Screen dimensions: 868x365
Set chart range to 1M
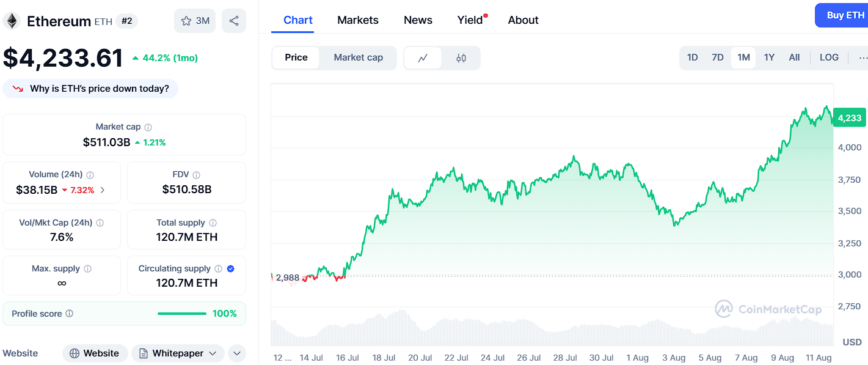743,57
